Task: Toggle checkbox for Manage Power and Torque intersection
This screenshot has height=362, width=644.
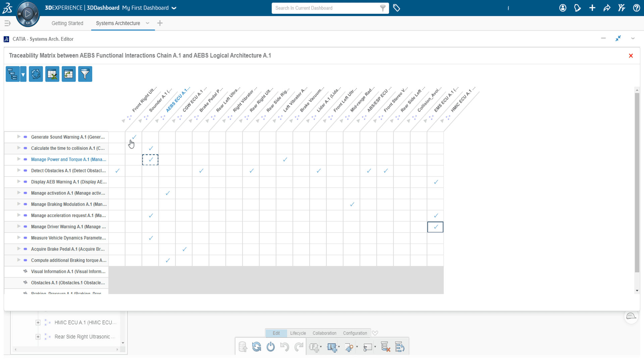Action: click(150, 159)
